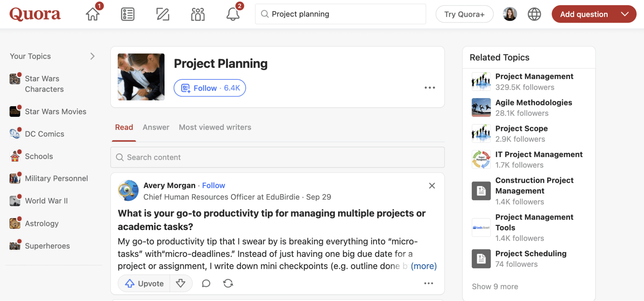Click the Search content input field

277,157
